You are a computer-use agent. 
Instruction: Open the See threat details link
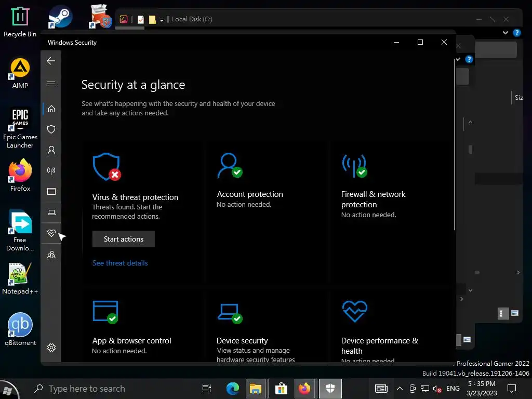pos(120,263)
